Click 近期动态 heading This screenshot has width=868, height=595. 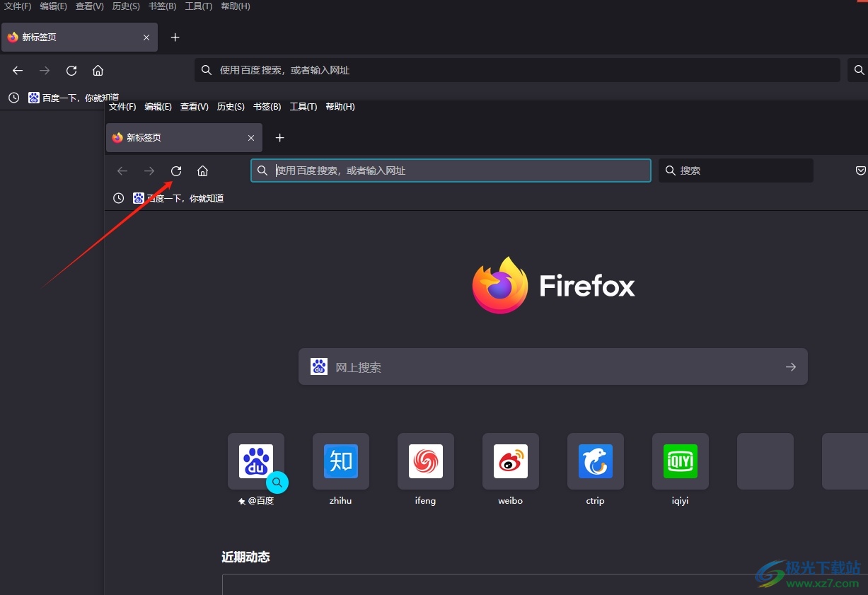coord(245,557)
